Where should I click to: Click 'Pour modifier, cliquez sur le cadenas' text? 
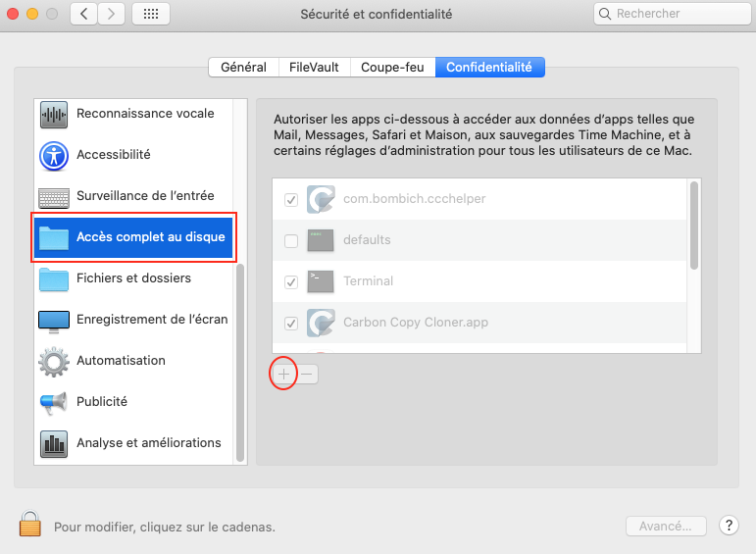tap(165, 527)
